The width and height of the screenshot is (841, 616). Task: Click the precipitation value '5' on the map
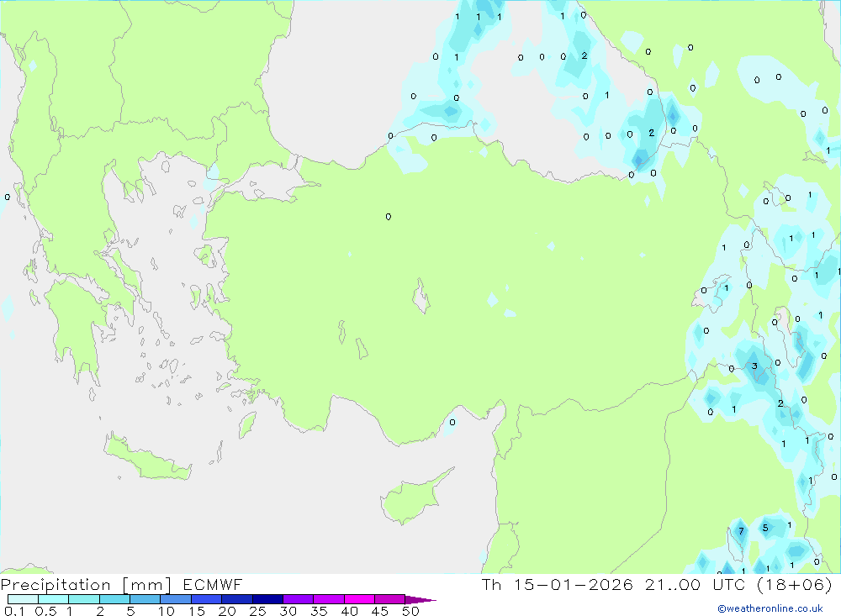point(765,528)
